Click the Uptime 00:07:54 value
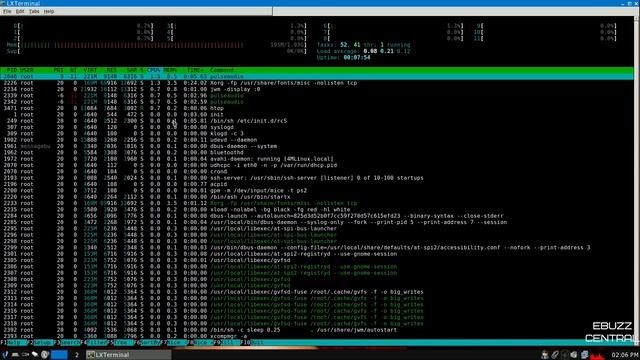 pos(357,58)
